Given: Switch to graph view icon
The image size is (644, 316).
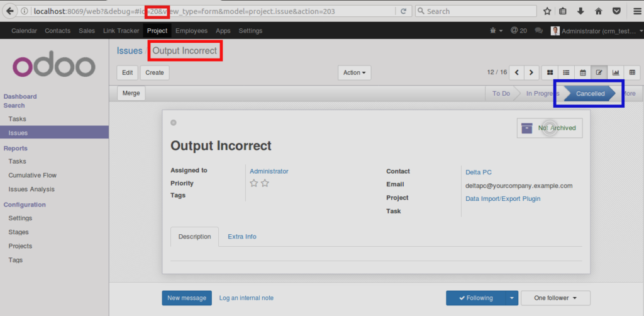Looking at the screenshot, I should (616, 72).
